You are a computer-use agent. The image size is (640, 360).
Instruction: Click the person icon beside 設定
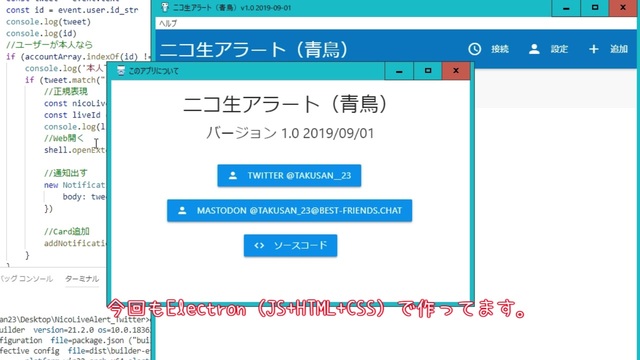pos(534,49)
